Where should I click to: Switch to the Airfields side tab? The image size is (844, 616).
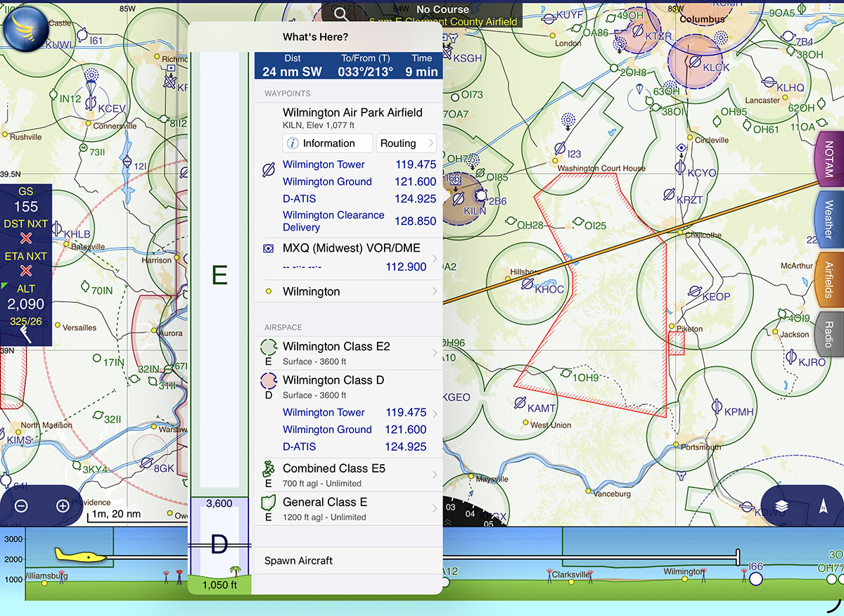tap(829, 280)
